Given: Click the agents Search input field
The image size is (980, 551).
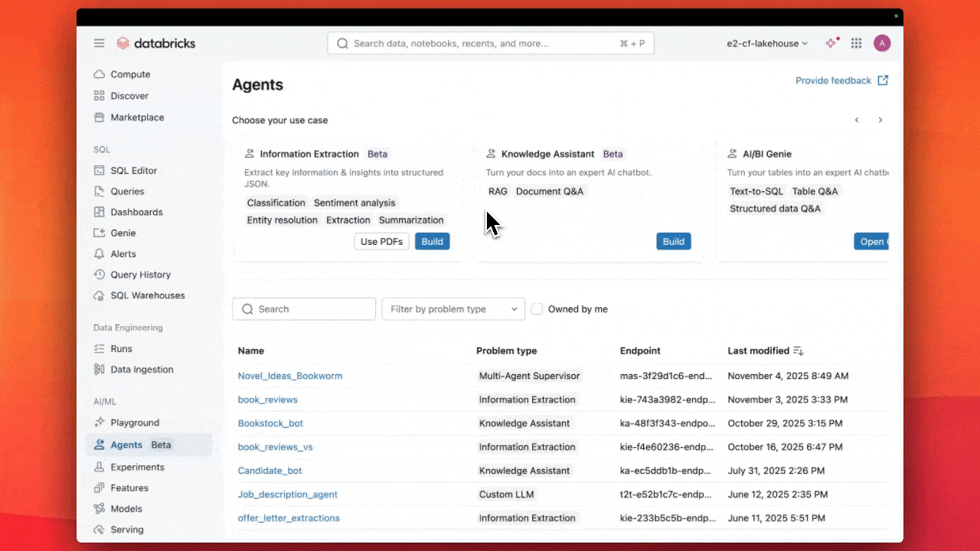Looking at the screenshot, I should (x=304, y=308).
